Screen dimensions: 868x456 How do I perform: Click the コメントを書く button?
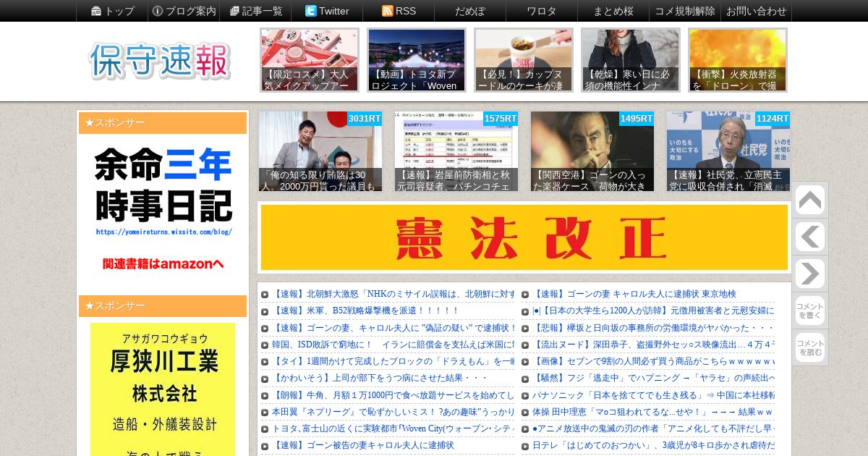pos(810,311)
